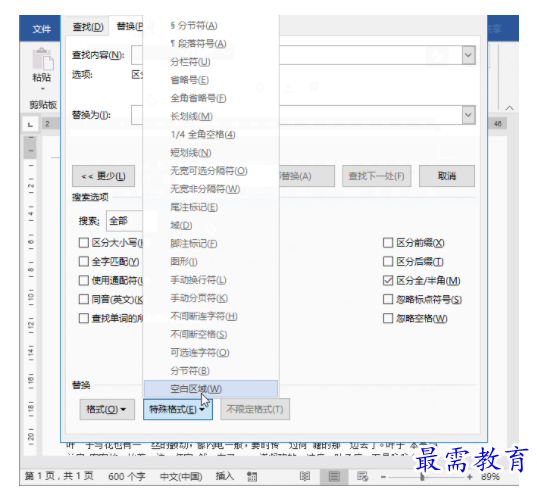Select 不间断空格(S) menu item

[x=211, y=335]
